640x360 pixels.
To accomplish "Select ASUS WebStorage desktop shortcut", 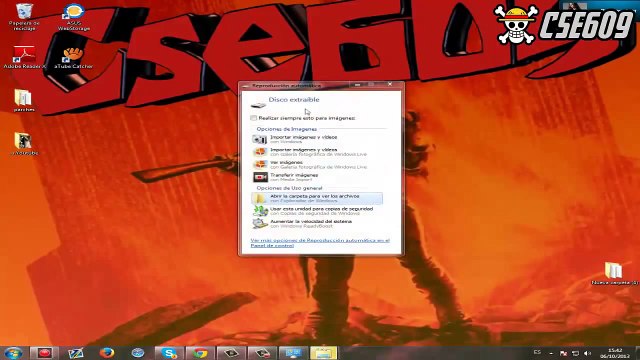I will click(x=73, y=17).
